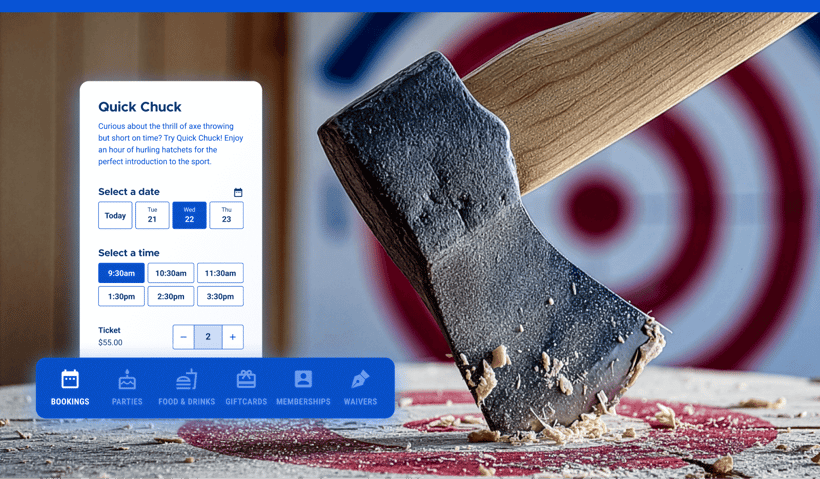Select Wed 22 date button
Image resolution: width=820 pixels, height=479 pixels.
[x=189, y=215]
